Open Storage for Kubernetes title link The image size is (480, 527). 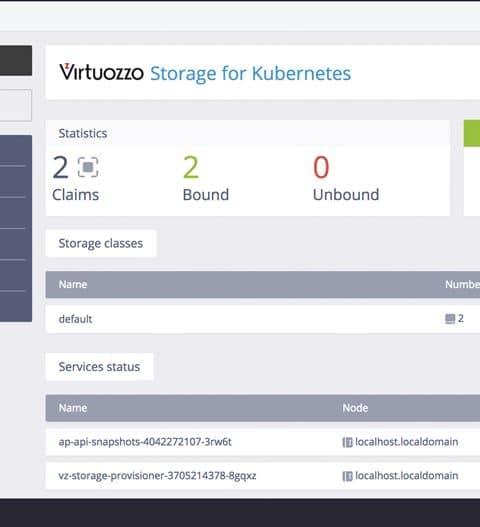pyautogui.click(x=250, y=73)
